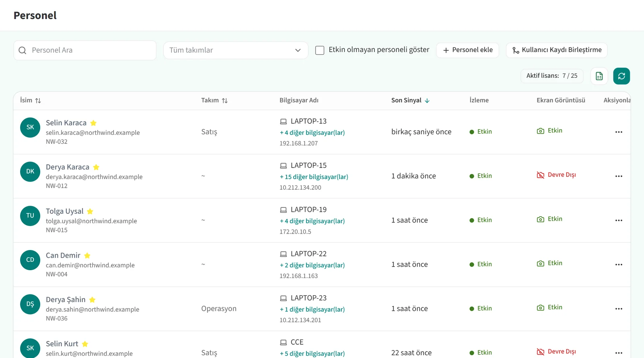Open actions menu for Can Demir
The height and width of the screenshot is (358, 644).
[619, 265]
